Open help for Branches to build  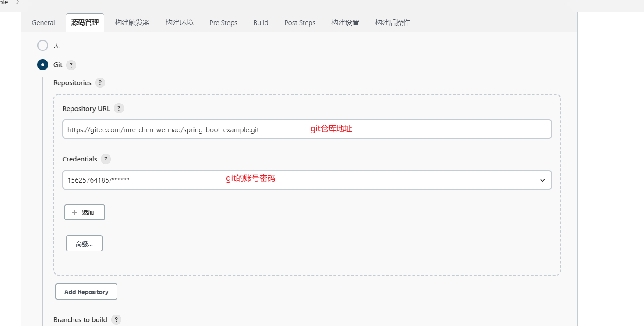point(116,319)
